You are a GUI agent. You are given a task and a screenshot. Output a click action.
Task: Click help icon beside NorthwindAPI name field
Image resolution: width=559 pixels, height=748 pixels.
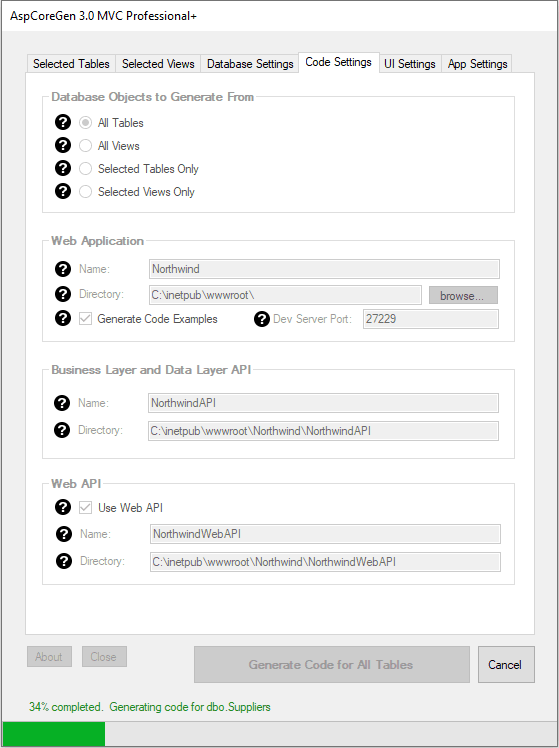[x=62, y=403]
